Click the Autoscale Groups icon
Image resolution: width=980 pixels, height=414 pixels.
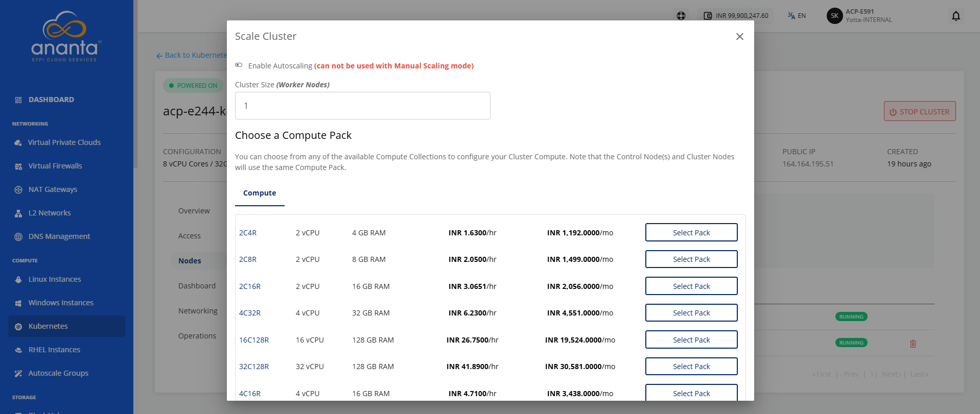coord(18,374)
